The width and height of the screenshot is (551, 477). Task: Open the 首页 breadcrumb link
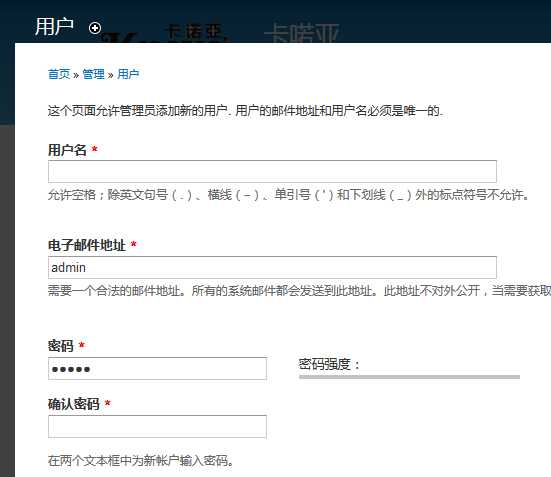(x=59, y=74)
